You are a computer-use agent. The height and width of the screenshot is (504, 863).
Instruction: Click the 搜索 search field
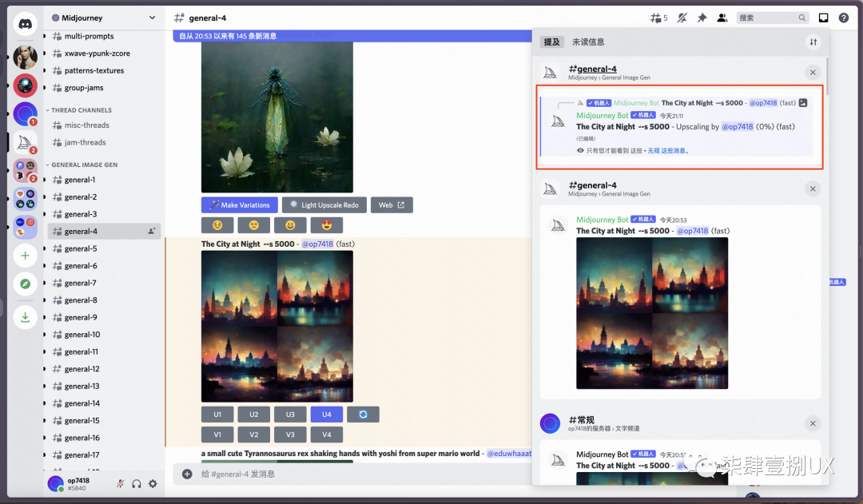point(772,18)
